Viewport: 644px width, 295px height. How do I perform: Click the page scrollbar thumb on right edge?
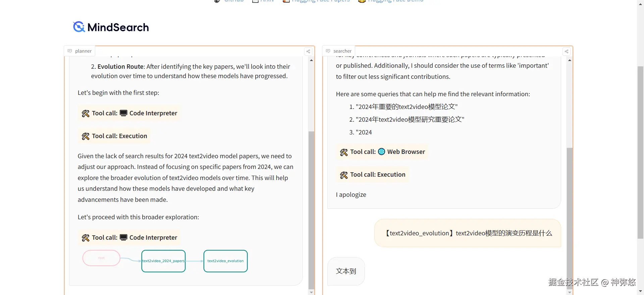click(x=640, y=153)
